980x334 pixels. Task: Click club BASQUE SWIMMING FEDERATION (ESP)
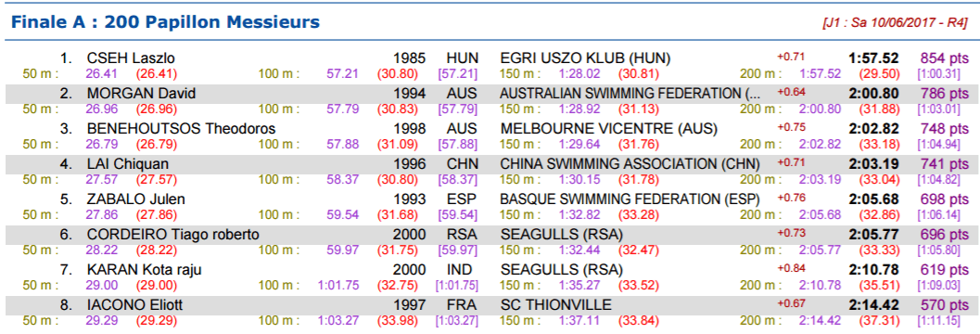click(x=630, y=199)
